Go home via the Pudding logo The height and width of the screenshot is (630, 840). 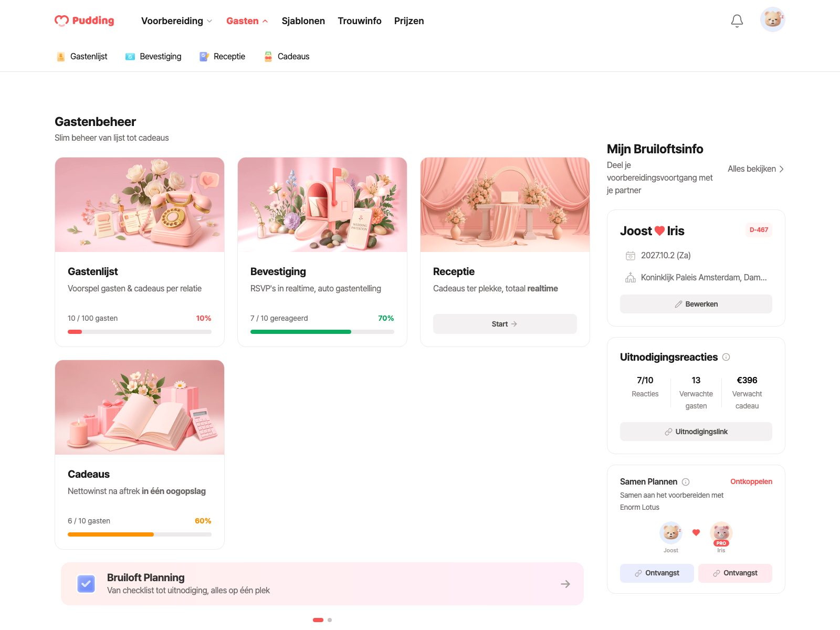85,20
